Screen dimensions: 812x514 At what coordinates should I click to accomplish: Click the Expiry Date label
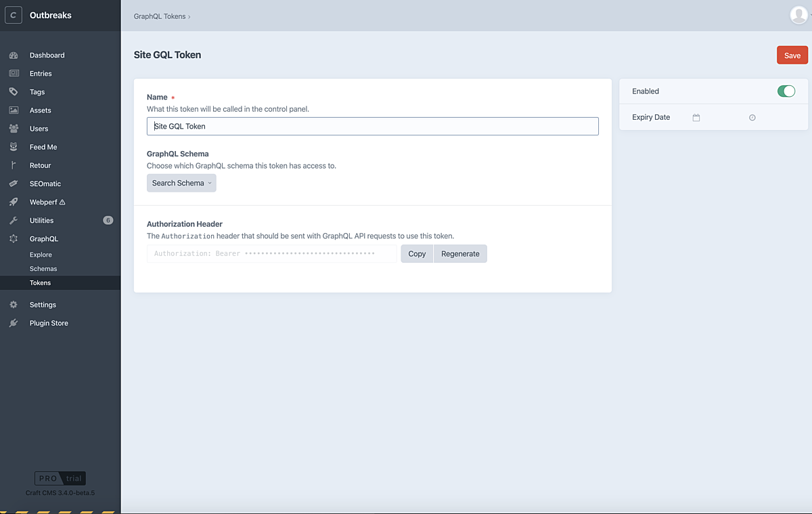(x=651, y=117)
